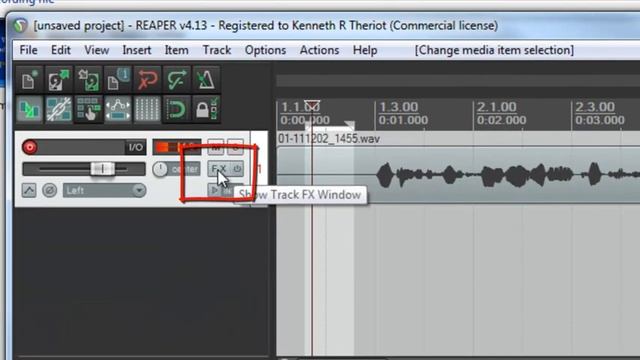Click the track level meter

click(177, 147)
